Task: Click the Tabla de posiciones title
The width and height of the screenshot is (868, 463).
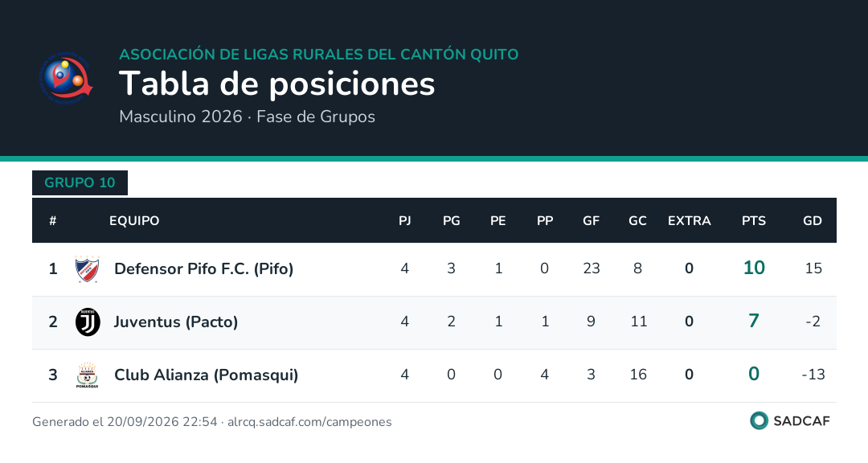Action: point(276,84)
